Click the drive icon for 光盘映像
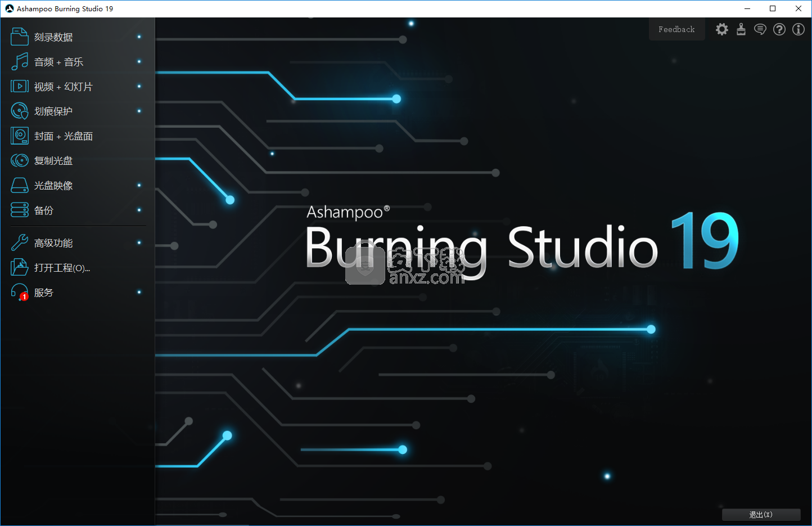 point(20,185)
